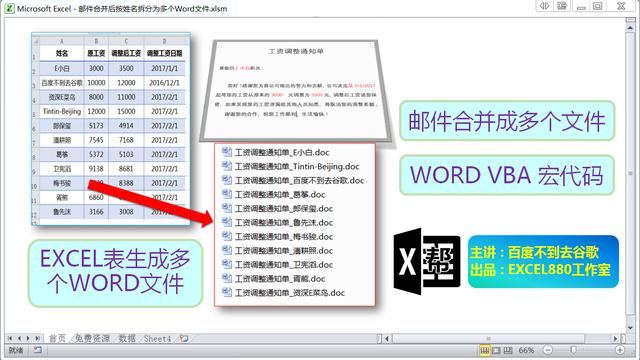Click file name 工资调整通知单_卫宪滔.doc
Screen dimensions: 640x360
[x=284, y=264]
